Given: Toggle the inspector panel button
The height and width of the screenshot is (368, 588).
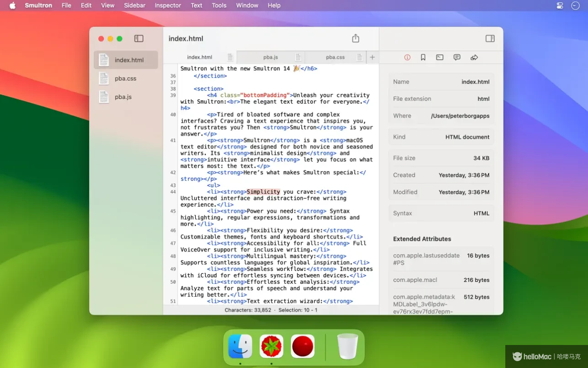Looking at the screenshot, I should click(x=490, y=39).
